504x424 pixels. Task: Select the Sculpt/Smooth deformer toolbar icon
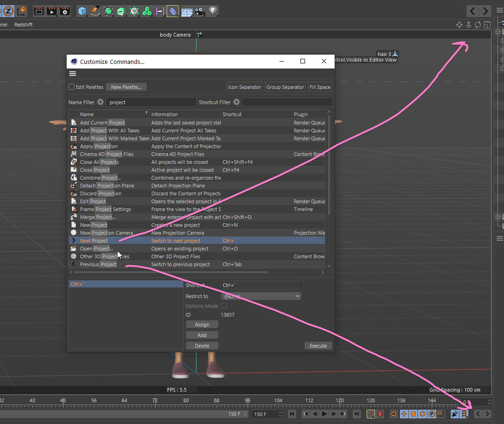pyautogui.click(x=172, y=11)
